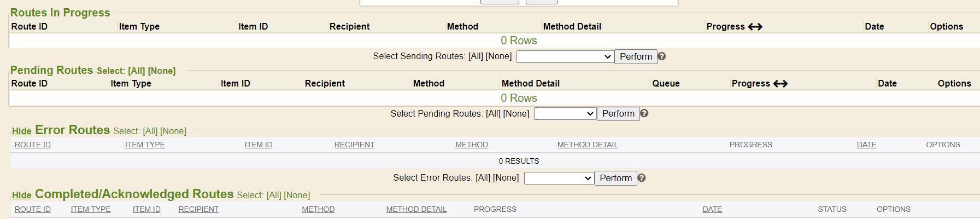Click the Pending Routes Progress resize arrows
980x219 pixels.
coord(781,84)
